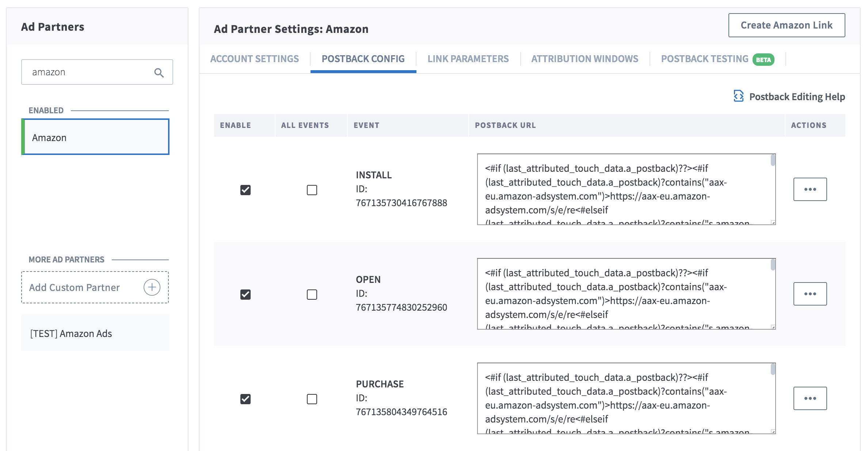Check All Events for OPEN row
This screenshot has height=451, width=868.
[312, 295]
